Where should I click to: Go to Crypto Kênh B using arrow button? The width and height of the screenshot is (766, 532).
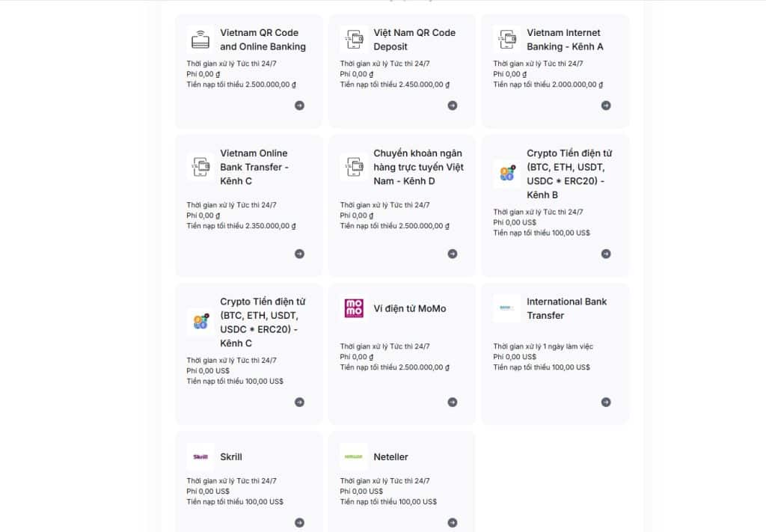(606, 254)
